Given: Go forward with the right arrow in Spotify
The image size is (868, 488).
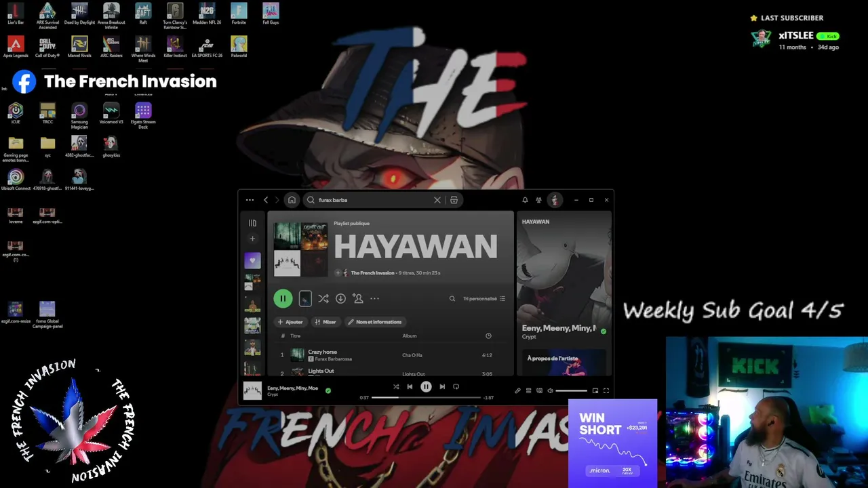Looking at the screenshot, I should (x=277, y=200).
